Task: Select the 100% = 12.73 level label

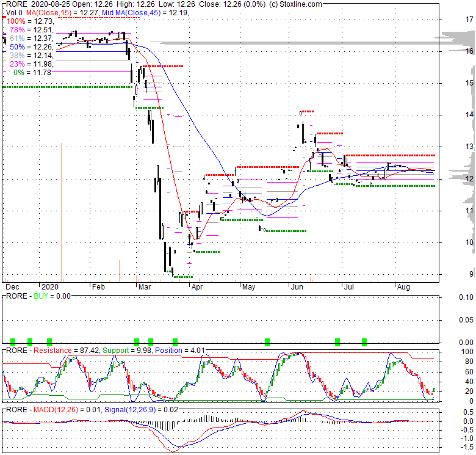Action: coord(30,21)
